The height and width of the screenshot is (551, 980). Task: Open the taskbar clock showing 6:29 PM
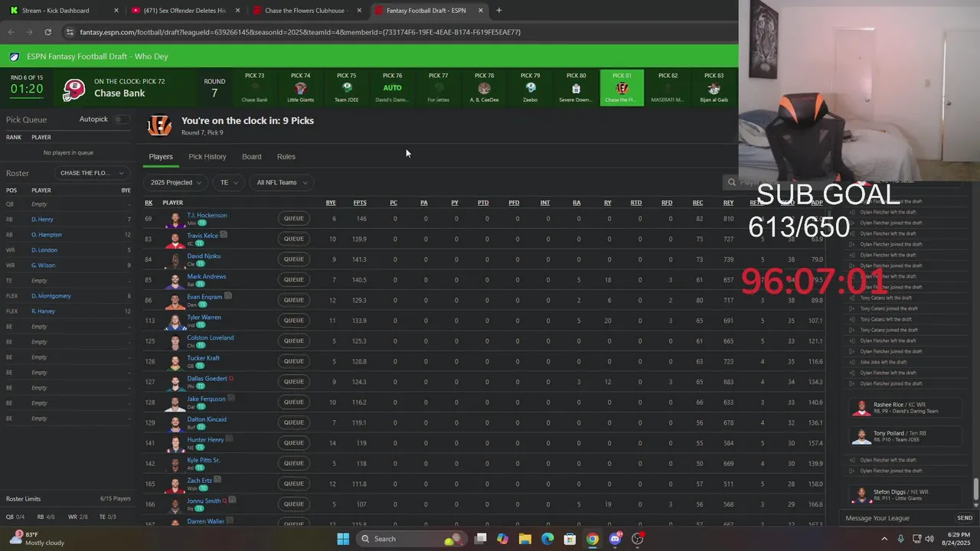click(x=956, y=539)
